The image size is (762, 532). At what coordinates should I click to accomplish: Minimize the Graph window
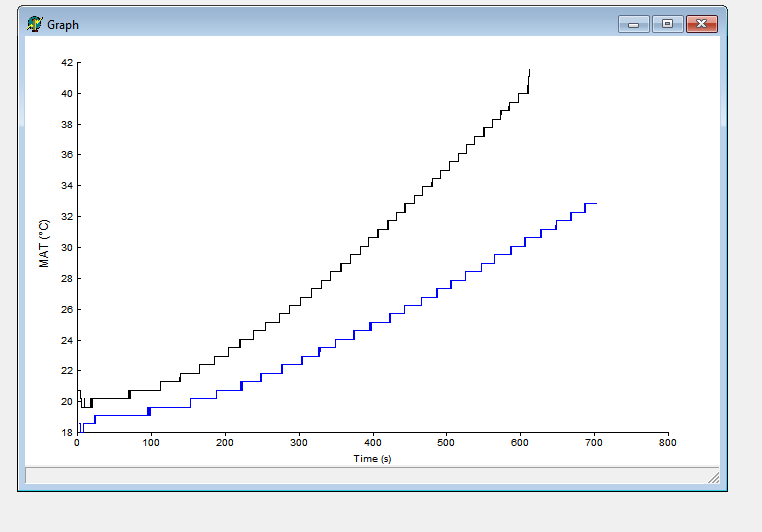tap(633, 24)
